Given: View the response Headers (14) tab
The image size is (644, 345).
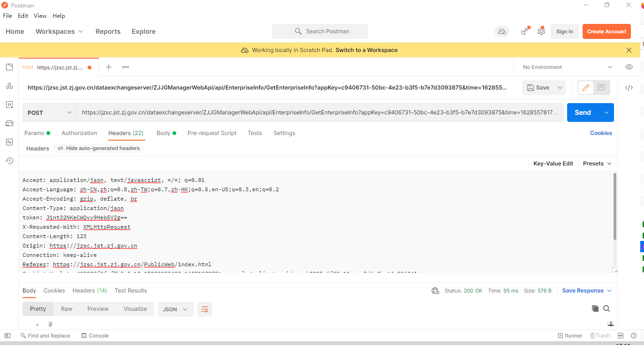Looking at the screenshot, I should [90, 291].
